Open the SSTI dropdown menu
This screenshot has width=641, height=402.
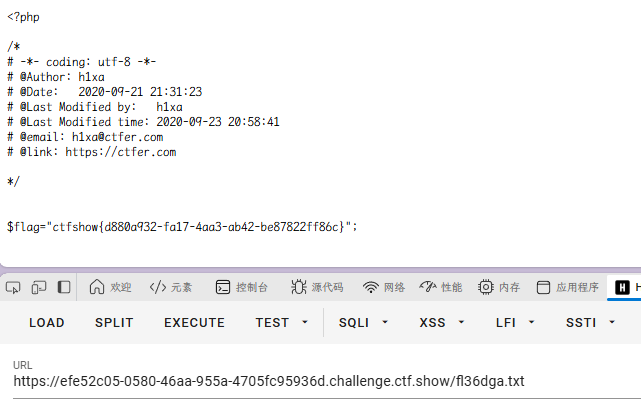tap(590, 323)
